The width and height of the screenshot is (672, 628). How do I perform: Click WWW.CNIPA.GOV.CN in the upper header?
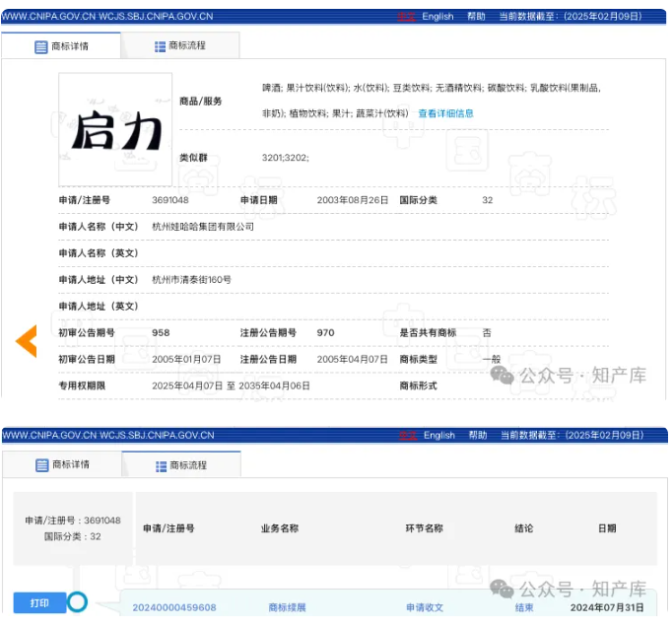[47, 17]
